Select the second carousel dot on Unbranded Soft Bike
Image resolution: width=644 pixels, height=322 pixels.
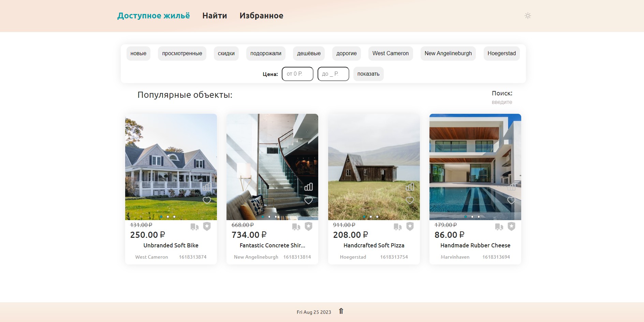[167, 216]
